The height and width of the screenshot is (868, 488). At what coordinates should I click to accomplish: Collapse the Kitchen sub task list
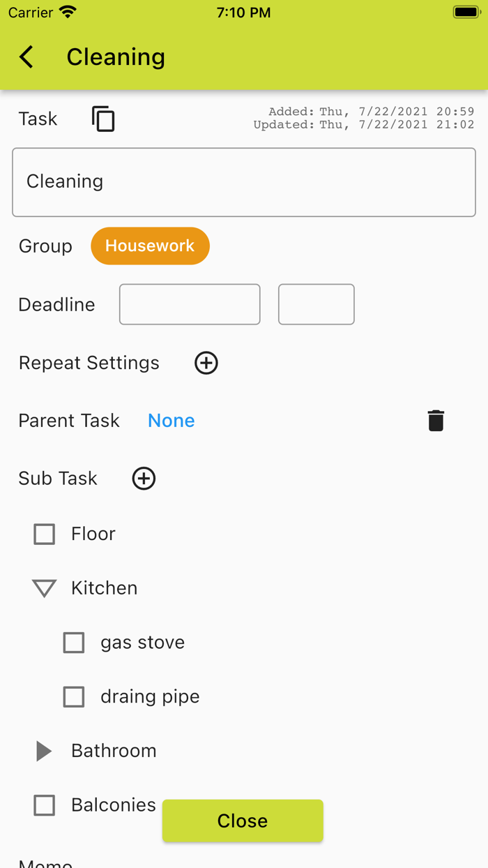coord(43,588)
